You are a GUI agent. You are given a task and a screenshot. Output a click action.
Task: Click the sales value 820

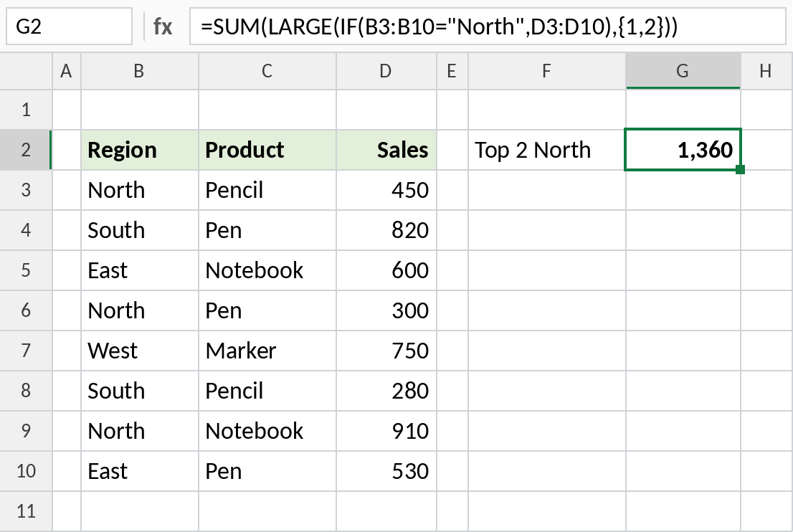pyautogui.click(x=386, y=230)
